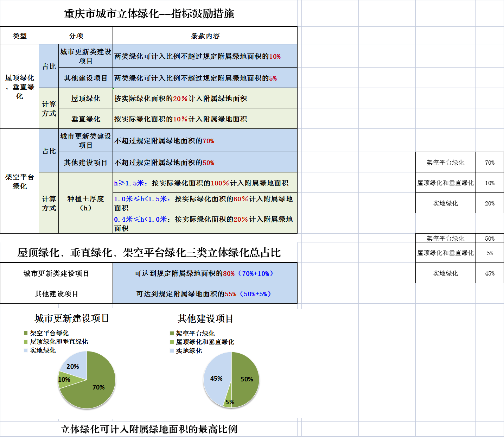Select the side table cell showing 45%

tap(490, 273)
